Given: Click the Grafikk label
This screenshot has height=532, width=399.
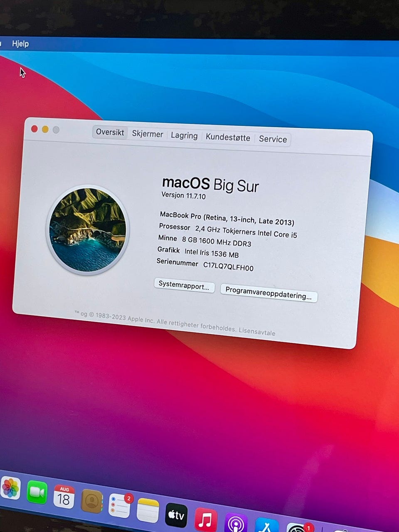Looking at the screenshot, I should point(168,250).
